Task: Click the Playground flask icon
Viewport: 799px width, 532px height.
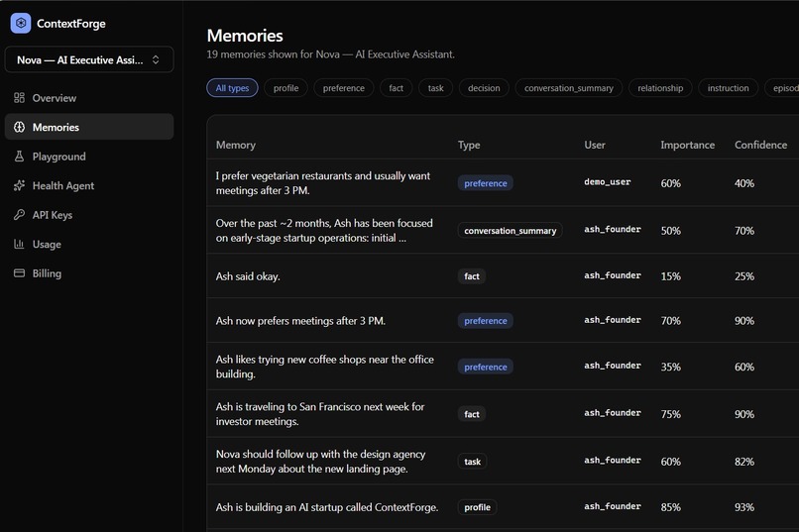Action: coord(20,157)
